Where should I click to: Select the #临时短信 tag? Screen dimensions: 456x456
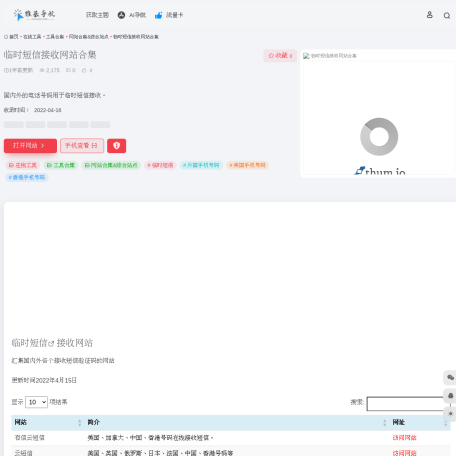coord(160,165)
